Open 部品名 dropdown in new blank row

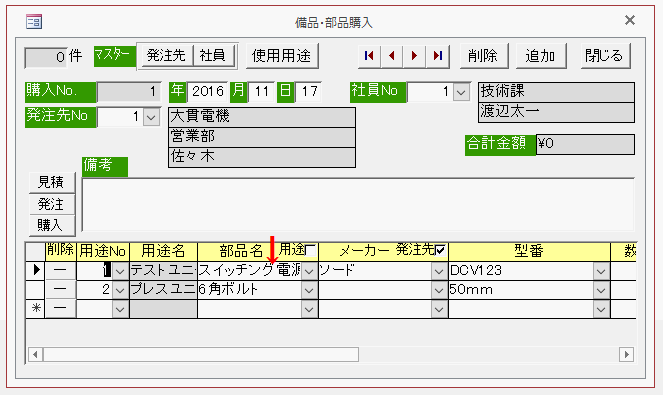point(309,309)
